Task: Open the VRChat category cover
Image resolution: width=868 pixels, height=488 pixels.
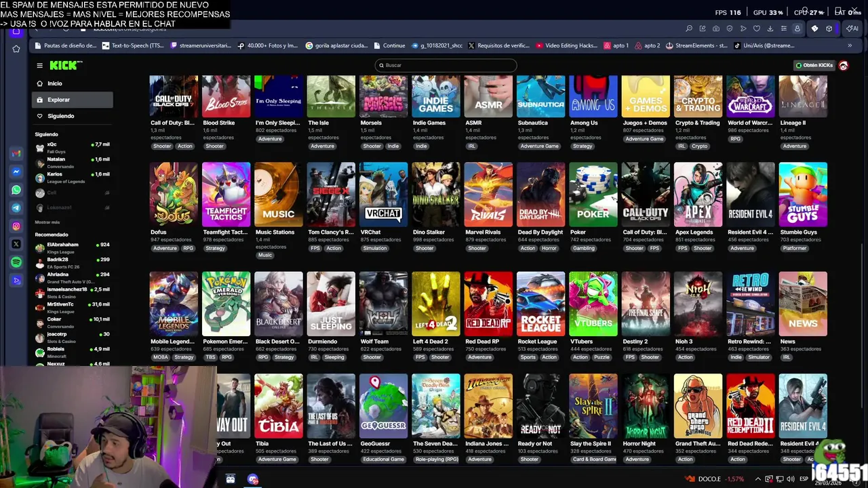Action: (x=383, y=194)
